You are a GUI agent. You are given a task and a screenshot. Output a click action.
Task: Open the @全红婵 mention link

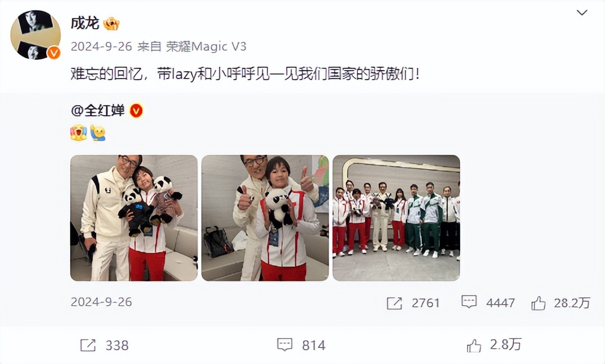point(98,111)
